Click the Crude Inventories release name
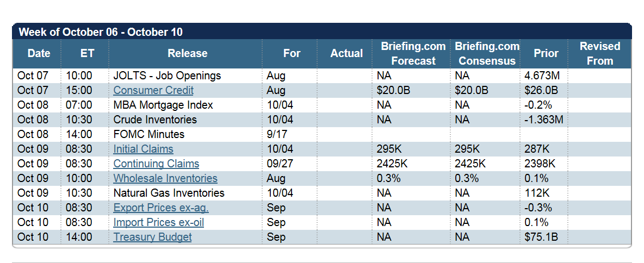The image size is (644, 263). click(x=155, y=120)
